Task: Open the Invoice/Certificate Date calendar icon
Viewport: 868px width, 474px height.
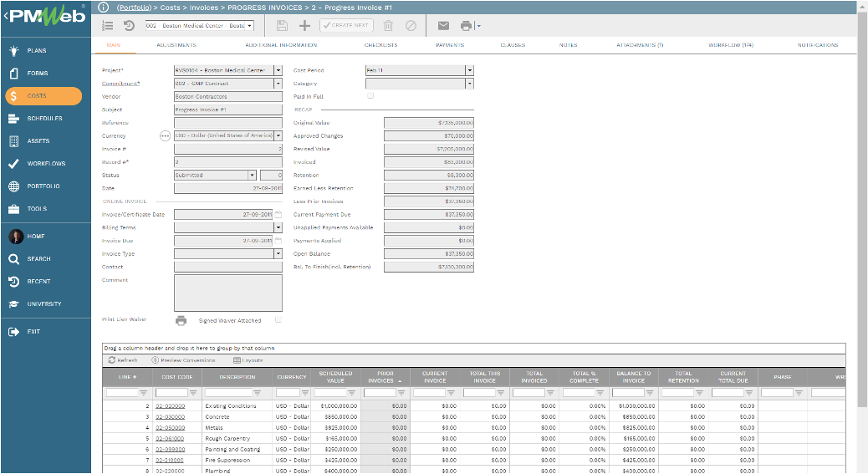Action: point(278,215)
